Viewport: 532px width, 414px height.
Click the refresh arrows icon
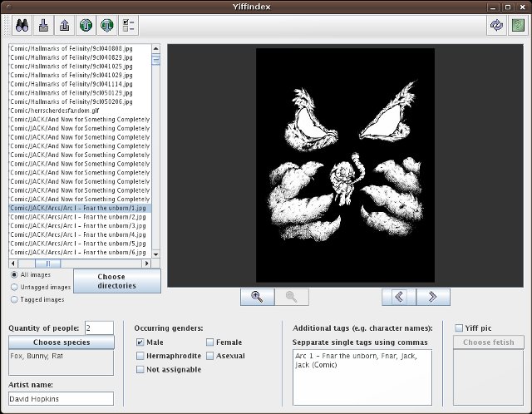(x=497, y=26)
